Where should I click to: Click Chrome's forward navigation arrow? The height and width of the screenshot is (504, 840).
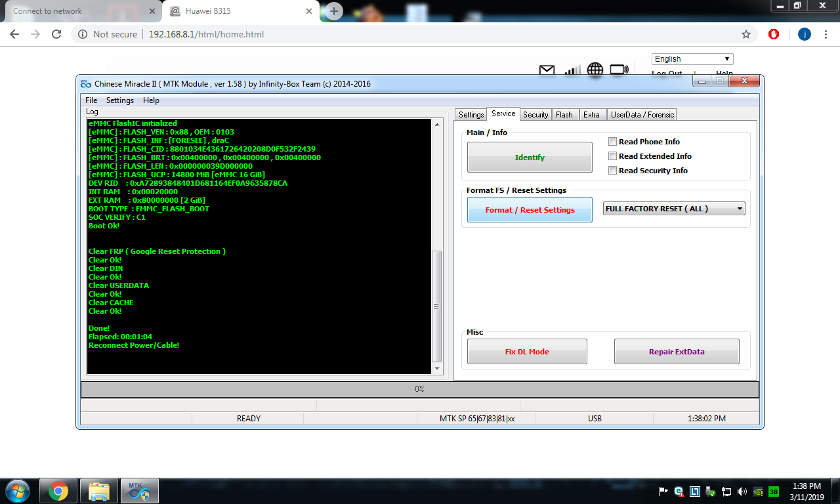tap(35, 34)
